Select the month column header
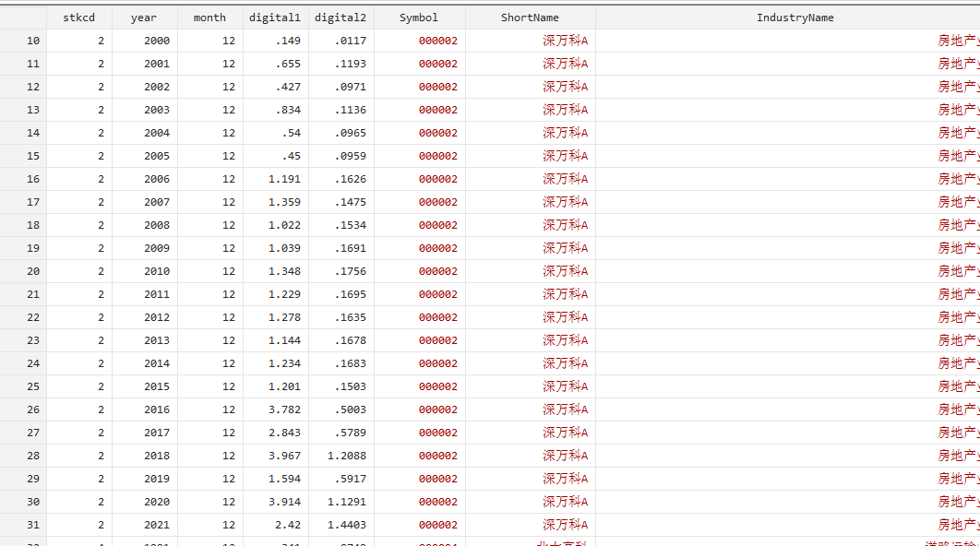 coord(210,18)
